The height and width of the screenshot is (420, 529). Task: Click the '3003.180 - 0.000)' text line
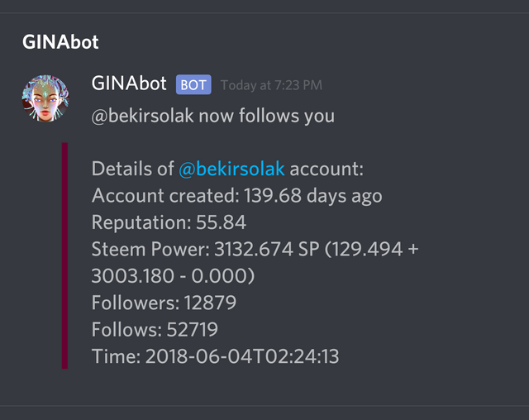click(x=173, y=276)
